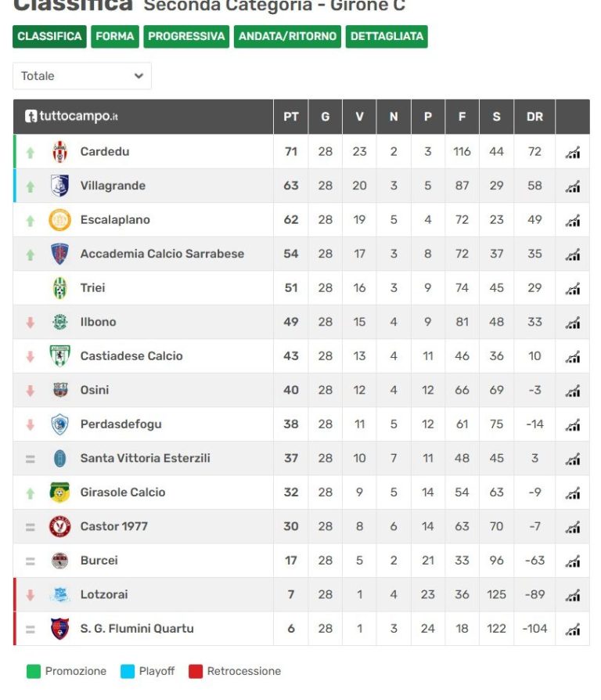This screenshot has height=700, width=601.
Task: Open the DETTAGLIATA tab
Action: (x=387, y=36)
